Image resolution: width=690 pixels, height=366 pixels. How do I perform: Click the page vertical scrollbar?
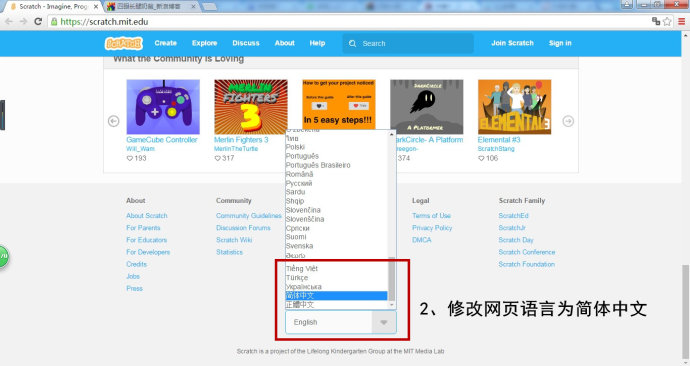[x=685, y=311]
